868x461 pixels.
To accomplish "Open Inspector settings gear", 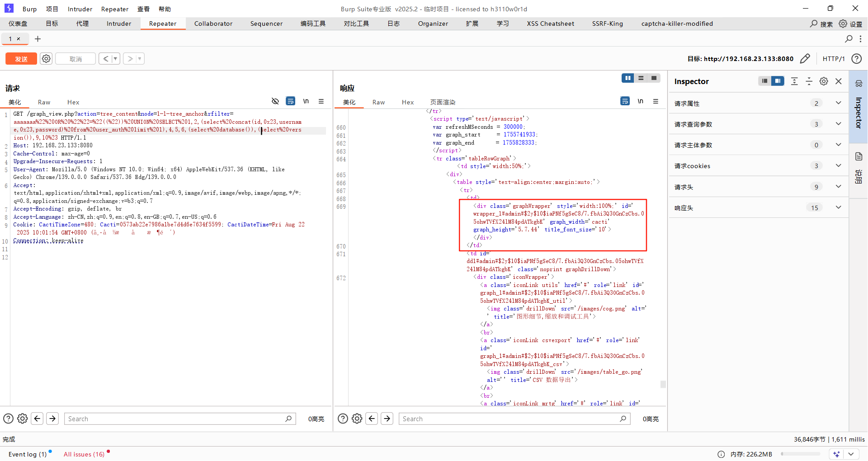I will pyautogui.click(x=824, y=81).
